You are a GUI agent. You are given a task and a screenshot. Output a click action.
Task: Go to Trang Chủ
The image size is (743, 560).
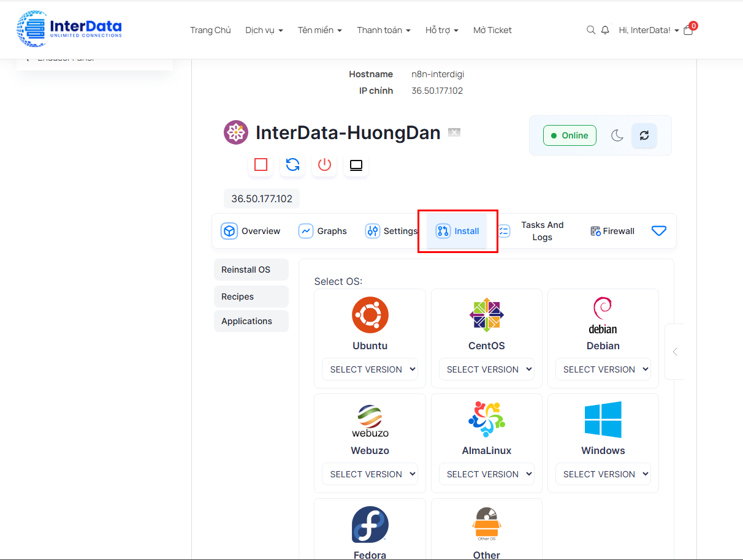tap(210, 30)
